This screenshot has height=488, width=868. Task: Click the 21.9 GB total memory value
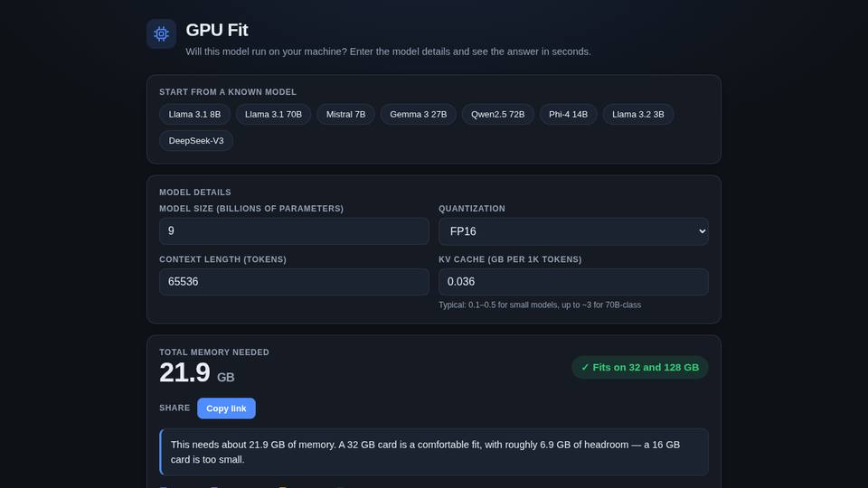coord(197,373)
